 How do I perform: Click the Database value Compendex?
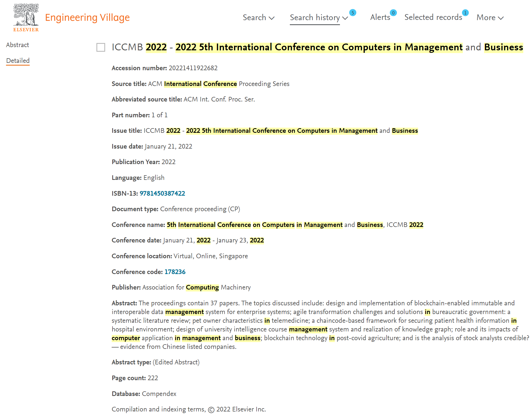(159, 394)
